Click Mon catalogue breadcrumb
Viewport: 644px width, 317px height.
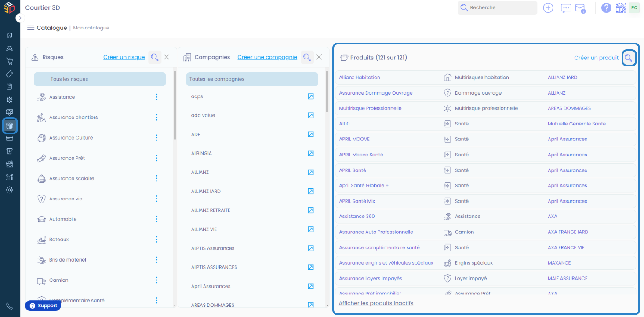click(91, 28)
